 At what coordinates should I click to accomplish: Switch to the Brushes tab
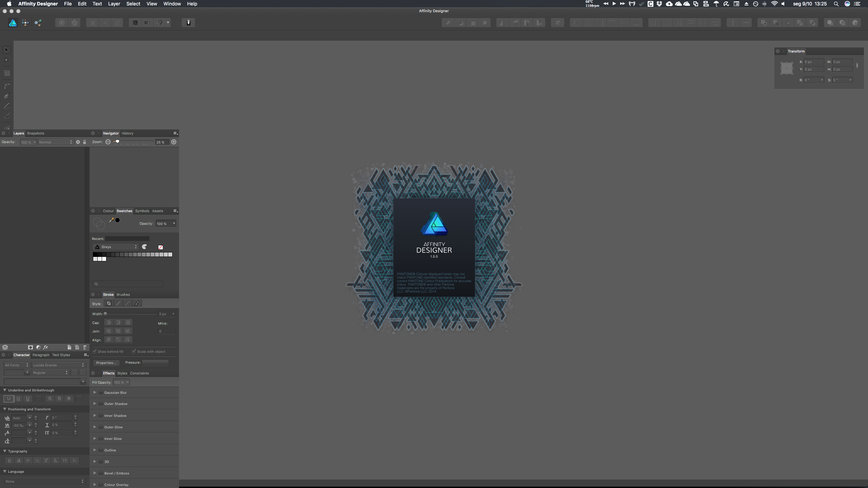point(123,294)
